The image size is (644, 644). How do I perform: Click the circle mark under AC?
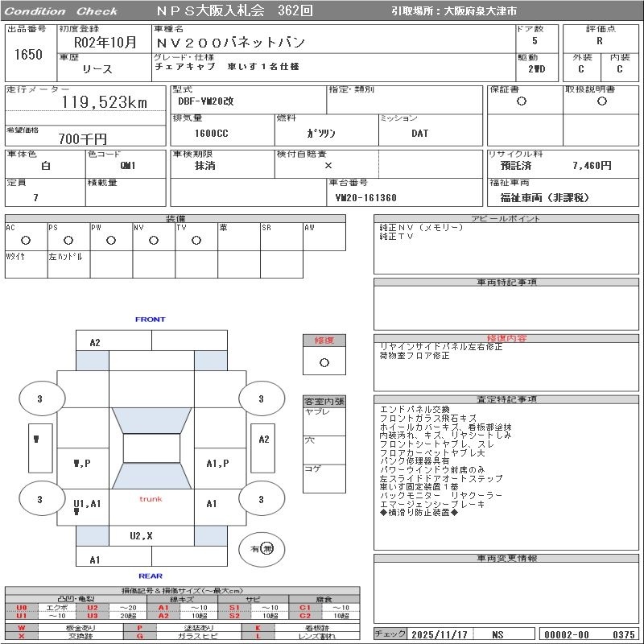26,240
